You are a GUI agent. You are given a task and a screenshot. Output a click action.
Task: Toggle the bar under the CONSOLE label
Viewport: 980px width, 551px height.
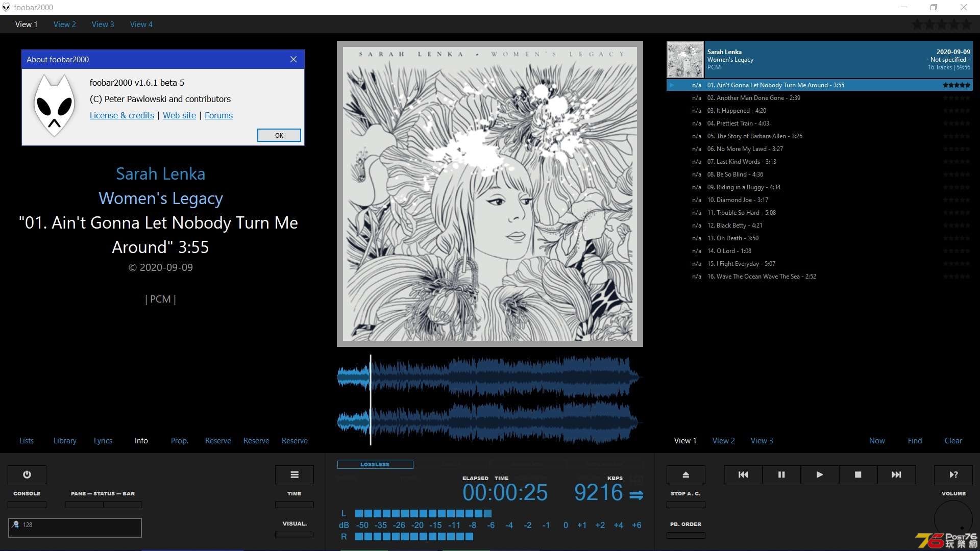point(27,505)
